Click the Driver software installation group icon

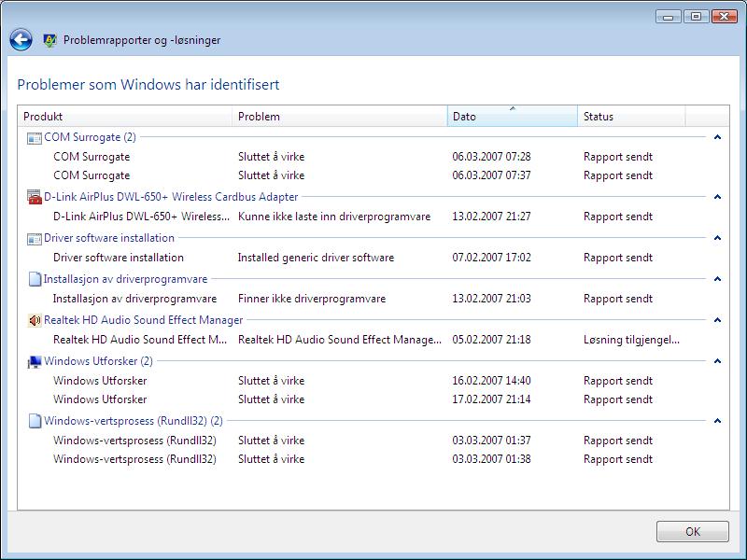point(35,239)
